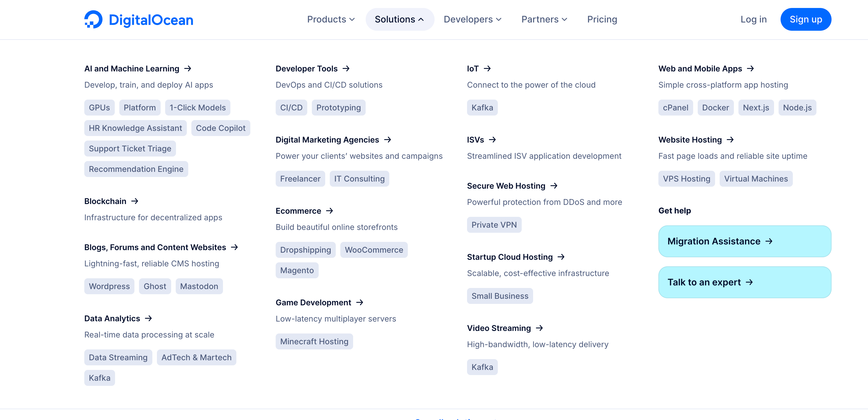868x420 pixels.
Task: Click arrow beside Game Development
Action: [x=360, y=302]
